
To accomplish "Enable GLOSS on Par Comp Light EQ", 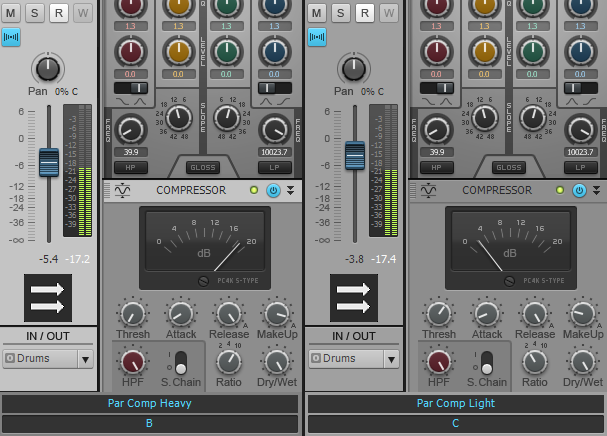I will (509, 168).
